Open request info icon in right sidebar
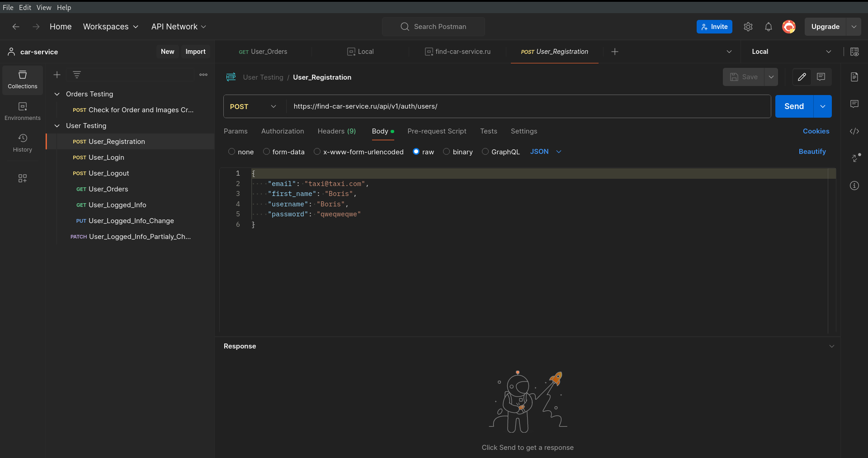868x458 pixels. coord(854,186)
